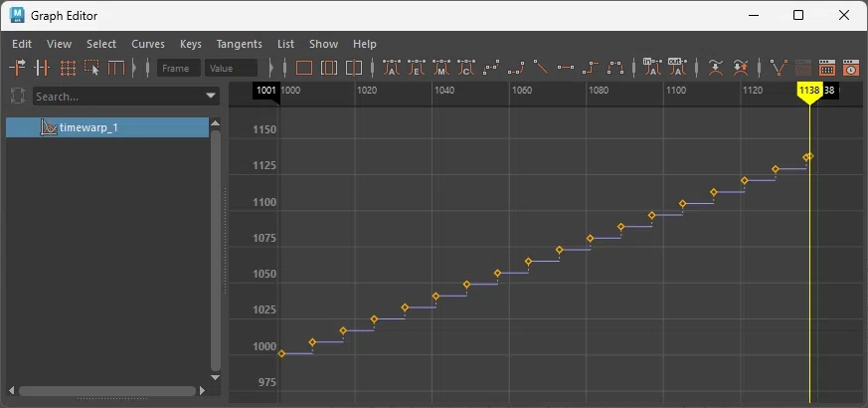Open the Tangents menu

tap(240, 44)
